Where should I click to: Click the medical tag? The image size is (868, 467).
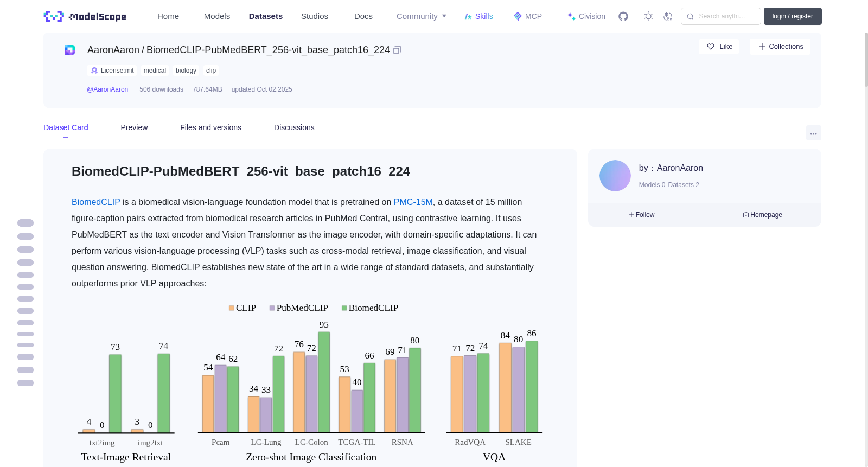click(155, 71)
